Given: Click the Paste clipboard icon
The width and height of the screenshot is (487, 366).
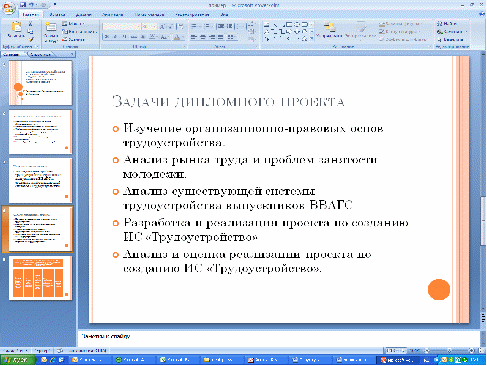Looking at the screenshot, I should tap(16, 30).
